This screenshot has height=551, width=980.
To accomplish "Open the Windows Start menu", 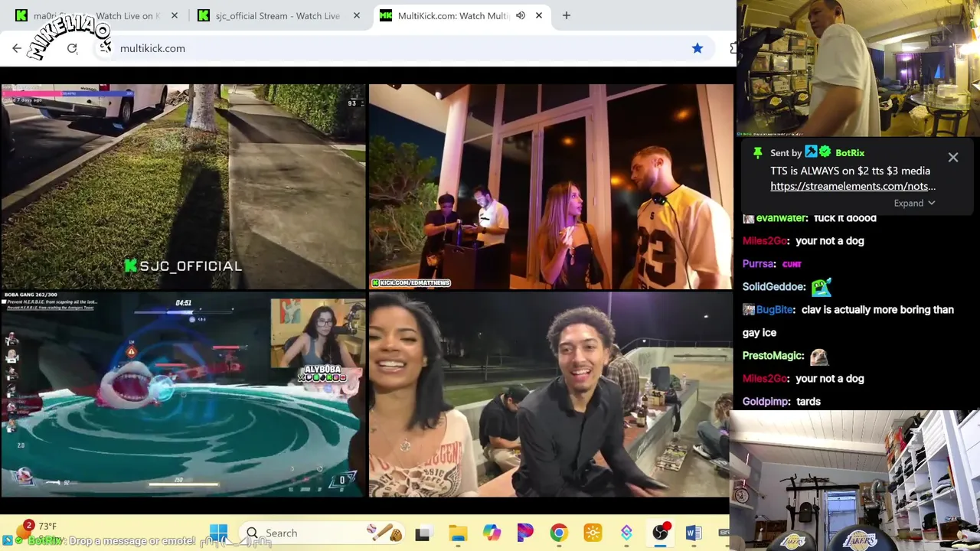I will (218, 533).
